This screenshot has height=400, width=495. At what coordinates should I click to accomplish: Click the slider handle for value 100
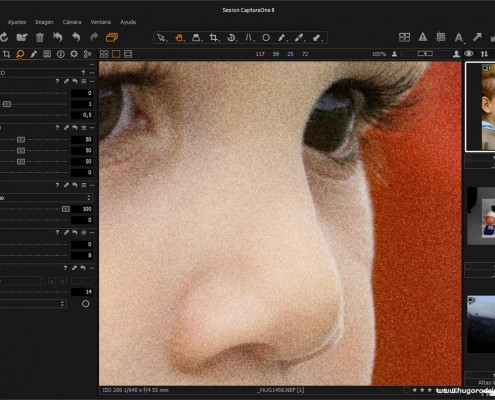tap(66, 209)
